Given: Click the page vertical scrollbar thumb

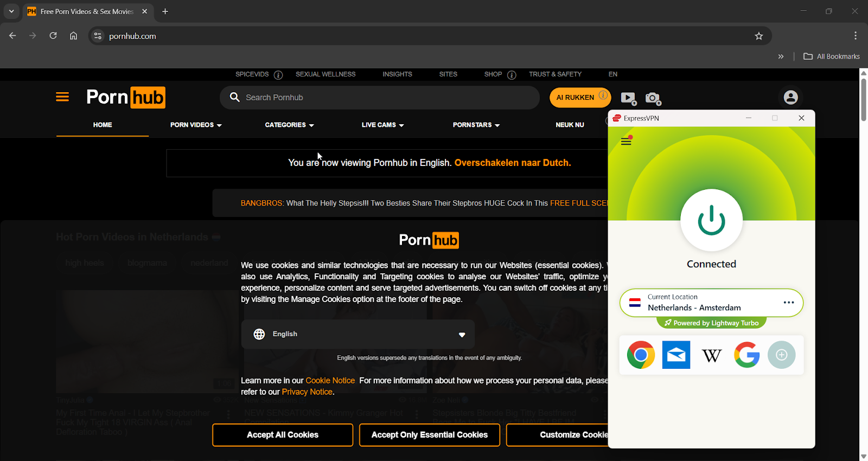Looking at the screenshot, I should [x=864, y=100].
